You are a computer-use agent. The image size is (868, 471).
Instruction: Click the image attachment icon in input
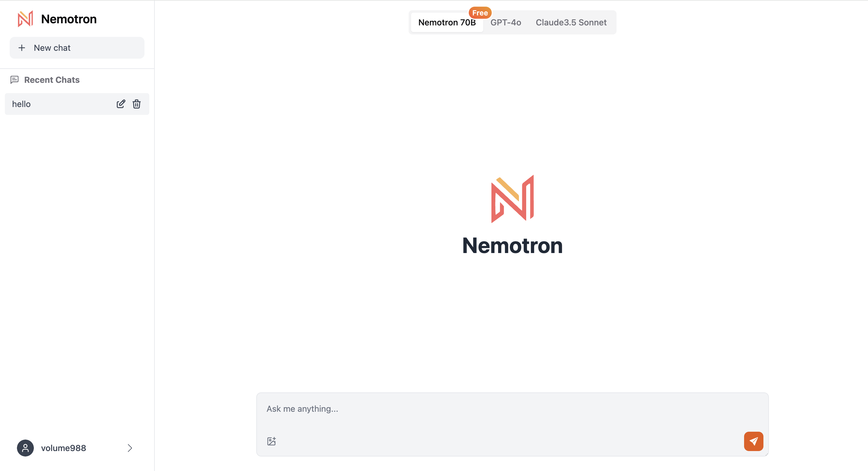point(272,440)
